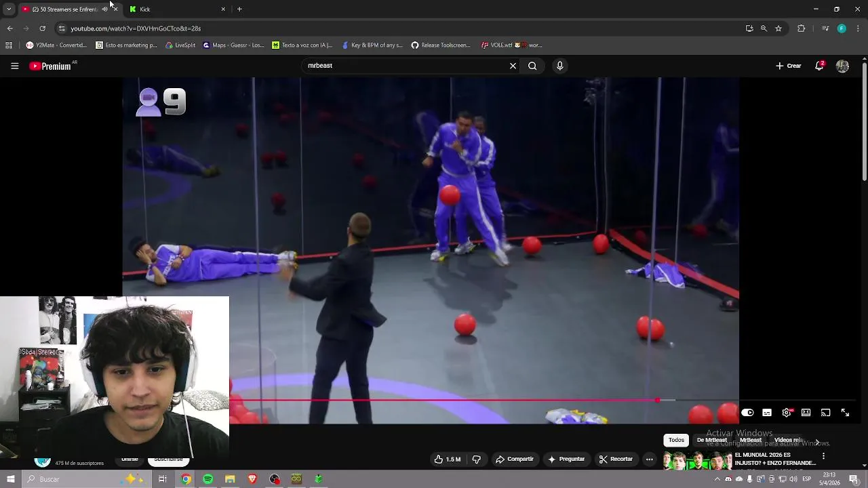This screenshot has width=868, height=488.
Task: Open the YouTube hamburger guide menu
Action: pyautogui.click(x=14, y=66)
